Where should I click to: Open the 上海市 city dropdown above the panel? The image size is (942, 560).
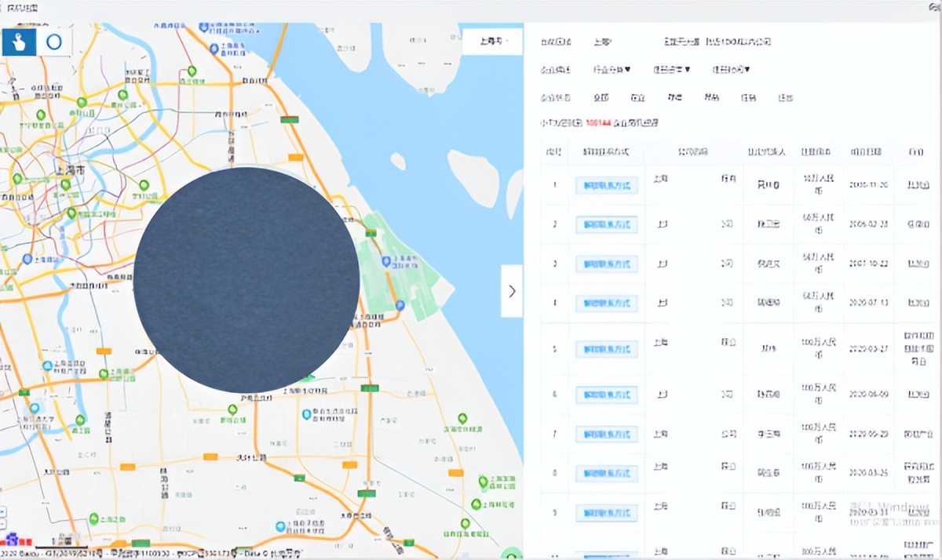[493, 42]
